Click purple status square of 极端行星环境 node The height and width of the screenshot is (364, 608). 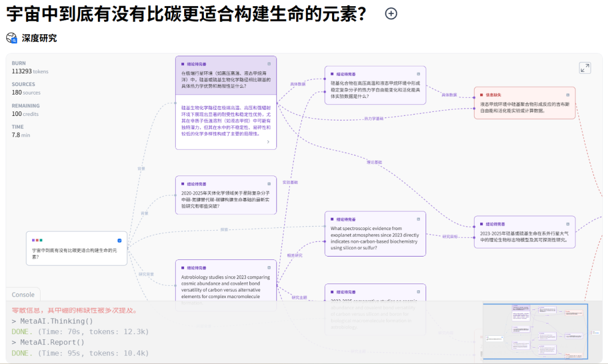pos(182,64)
